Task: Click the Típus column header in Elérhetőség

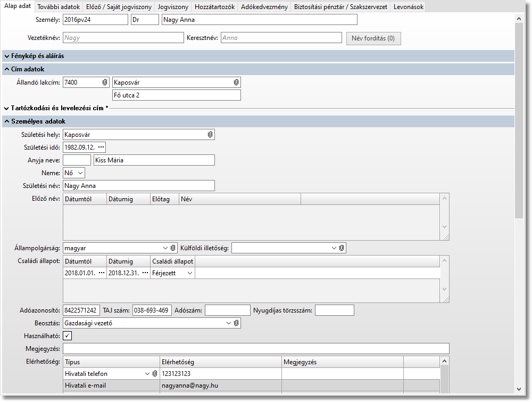Action: point(112,362)
